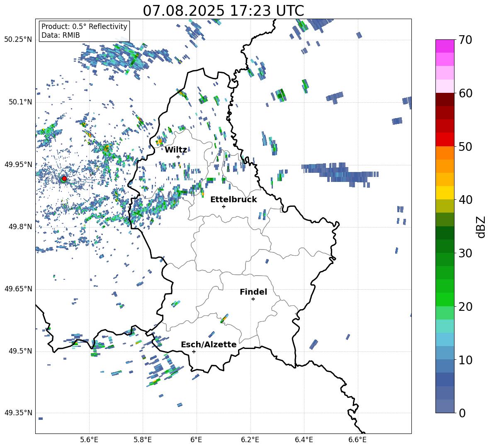Click the 50 tick on colorbar

pos(465,146)
